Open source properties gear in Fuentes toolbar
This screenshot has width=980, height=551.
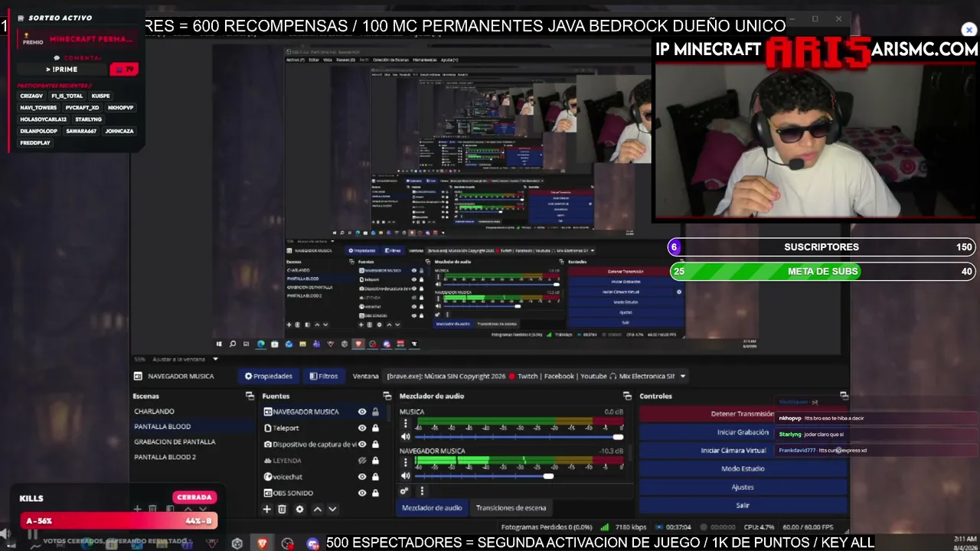point(299,509)
